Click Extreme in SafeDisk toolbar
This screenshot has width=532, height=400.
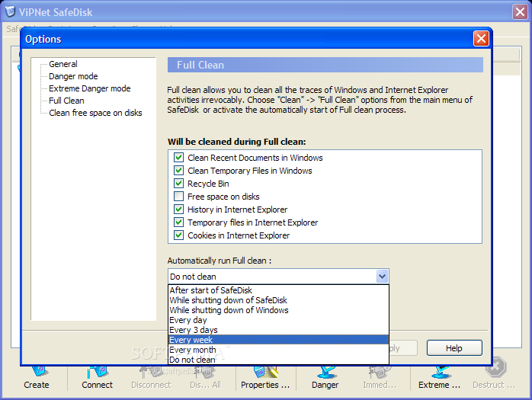[439, 379]
